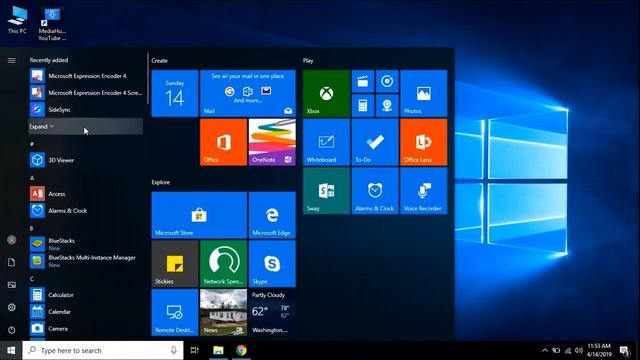Launch the Office tile

coord(223,142)
